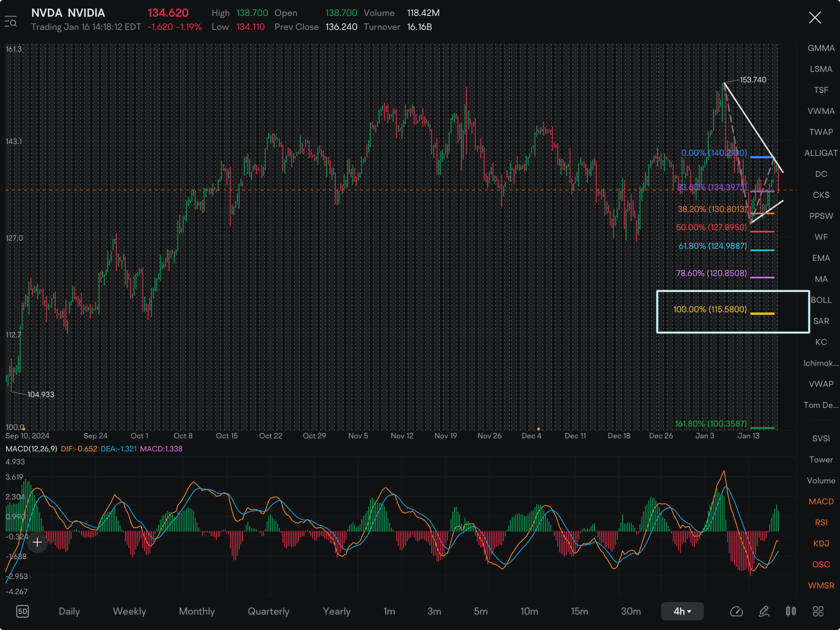Enable the WF indicator

pyautogui.click(x=821, y=237)
